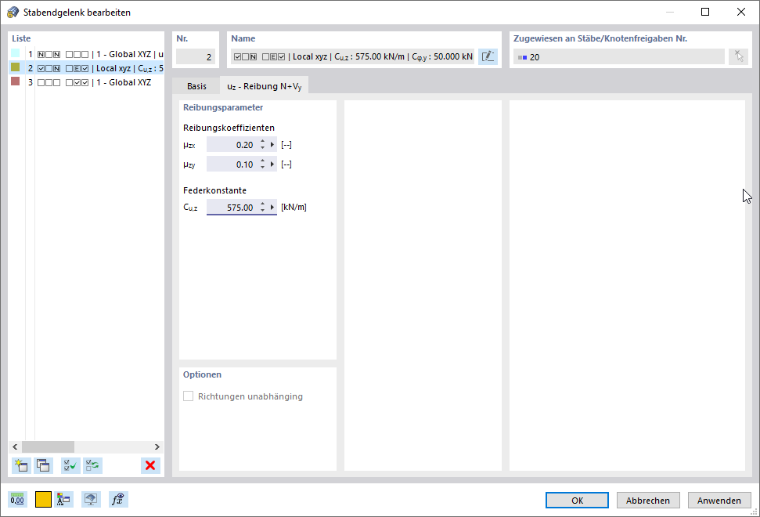Click the red color swatch of item 3
Image resolution: width=760 pixels, height=517 pixels.
pos(16,81)
